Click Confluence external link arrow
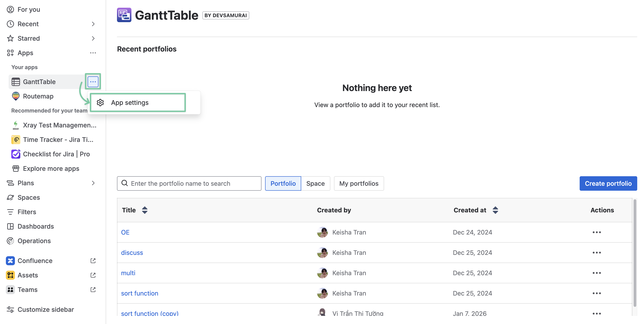The height and width of the screenshot is (324, 644). [93, 261]
